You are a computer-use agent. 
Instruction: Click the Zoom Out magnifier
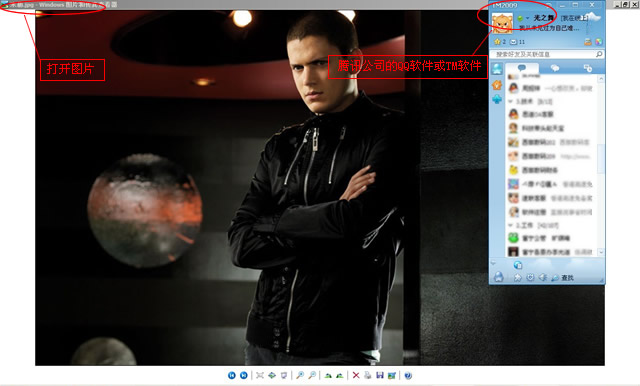(312, 375)
